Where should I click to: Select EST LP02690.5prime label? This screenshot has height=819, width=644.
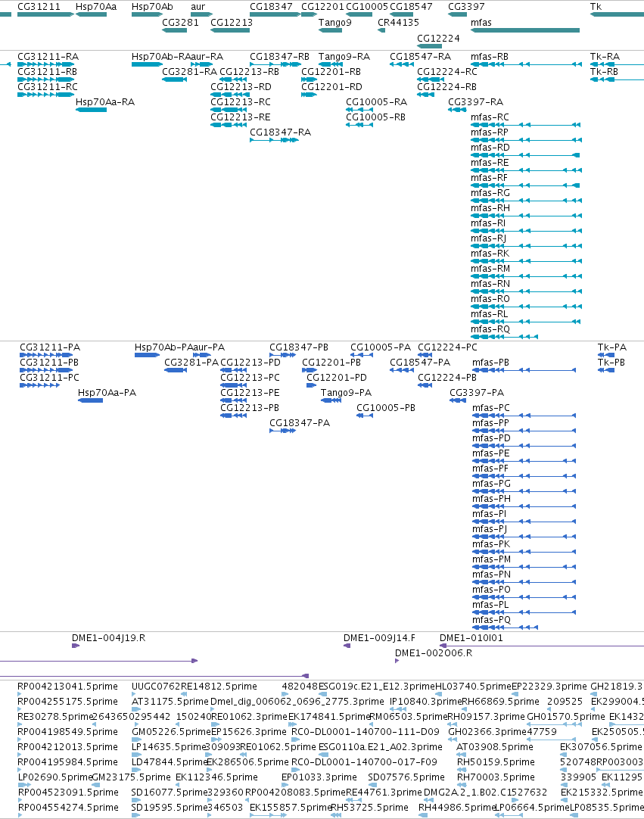coord(54,777)
